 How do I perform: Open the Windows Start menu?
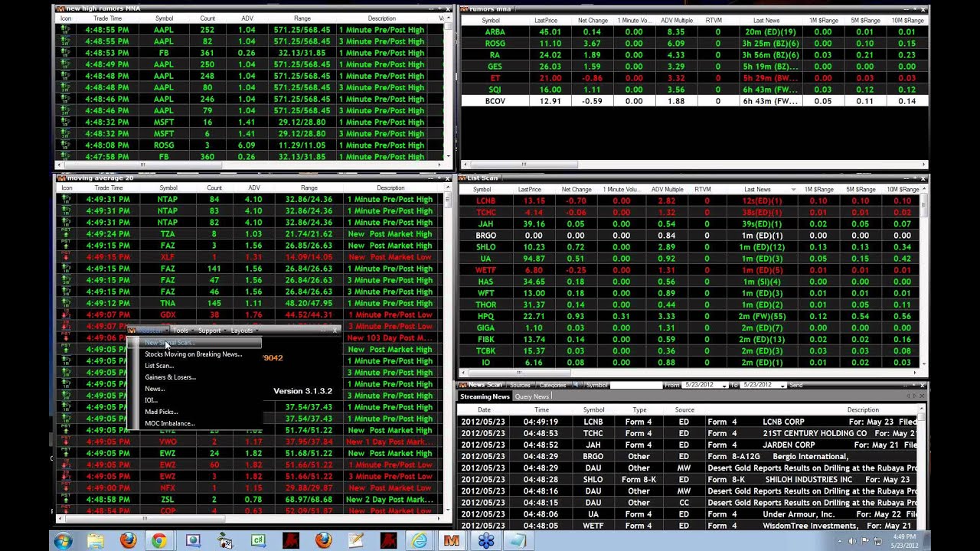click(x=63, y=540)
